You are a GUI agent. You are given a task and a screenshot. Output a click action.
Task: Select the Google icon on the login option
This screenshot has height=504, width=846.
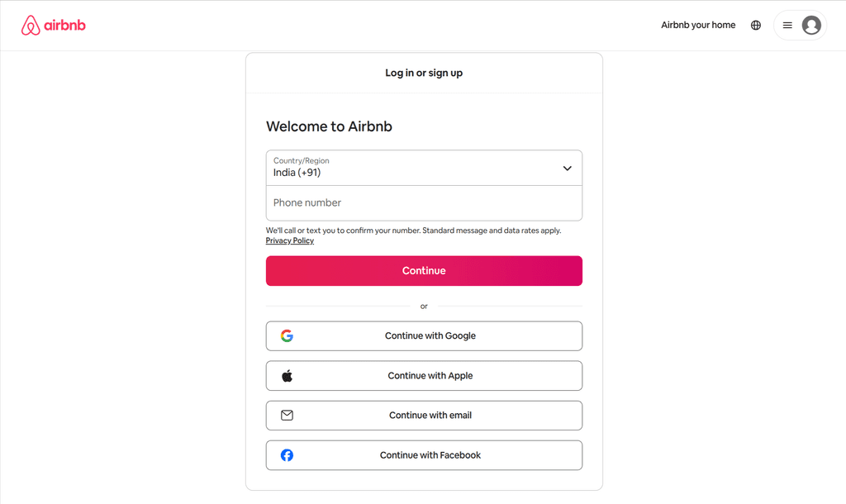pos(287,336)
